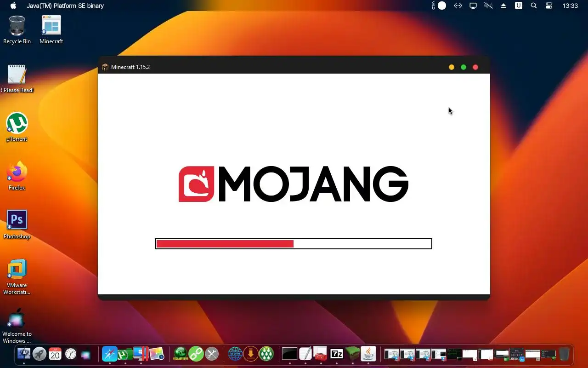Open the notepad with pen icon in the dock
The image size is (588, 368).
pyautogui.click(x=305, y=354)
